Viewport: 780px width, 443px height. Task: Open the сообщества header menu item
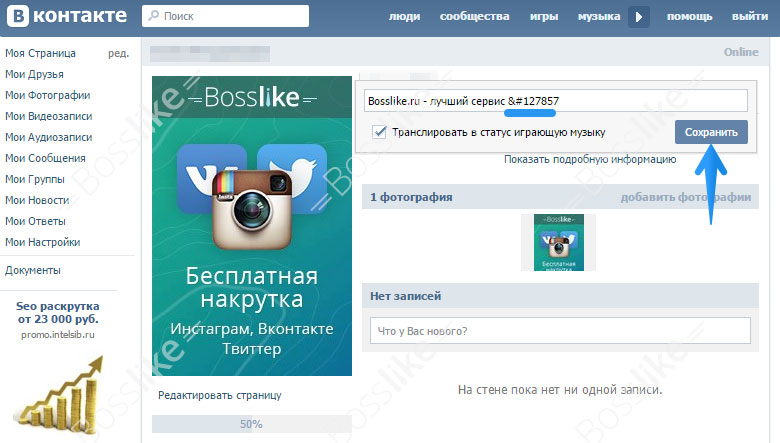475,16
